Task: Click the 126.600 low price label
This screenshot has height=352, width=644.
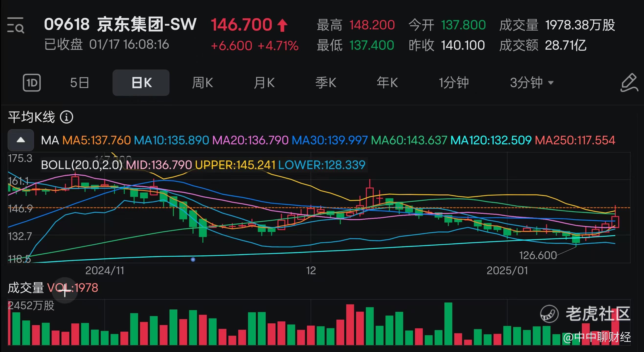Action: pyautogui.click(x=538, y=256)
